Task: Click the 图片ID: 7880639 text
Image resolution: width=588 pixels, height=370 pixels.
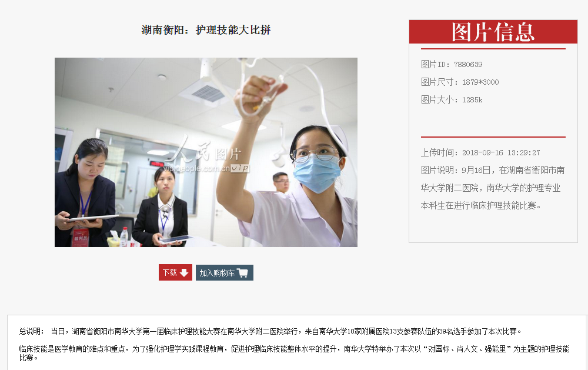Action: 452,64
